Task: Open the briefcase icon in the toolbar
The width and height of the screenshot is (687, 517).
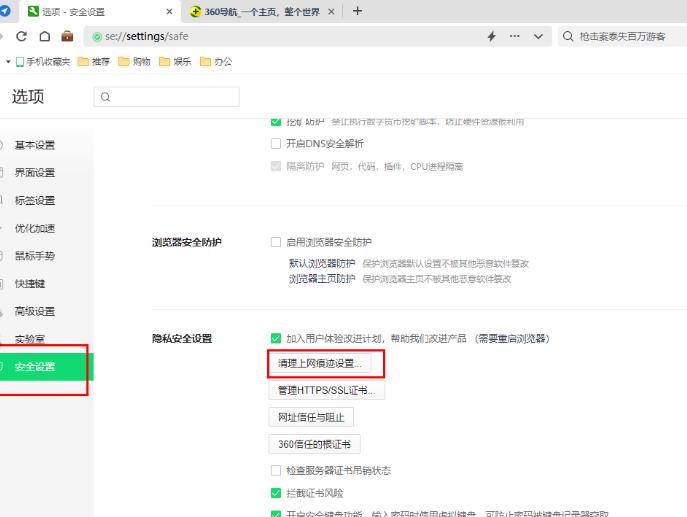Action: point(68,36)
